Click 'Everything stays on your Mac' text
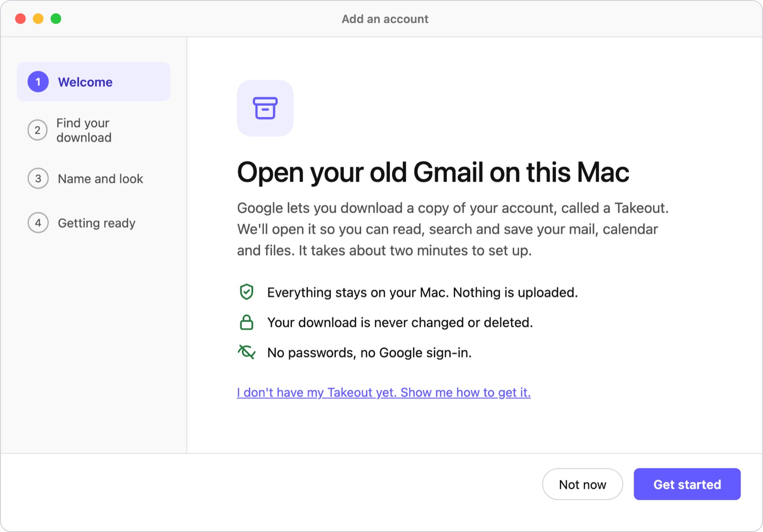763x532 pixels. [423, 292]
